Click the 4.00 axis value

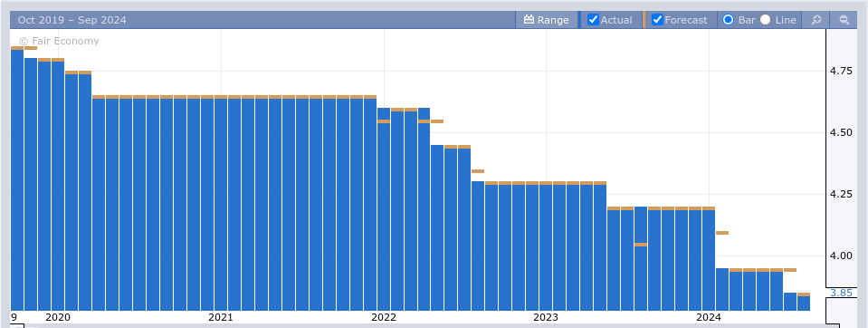[x=841, y=256]
